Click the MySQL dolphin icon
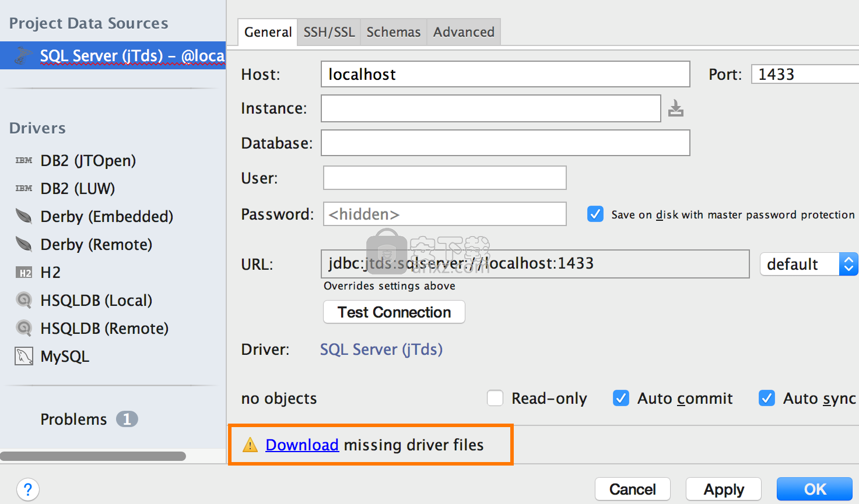 click(x=24, y=356)
